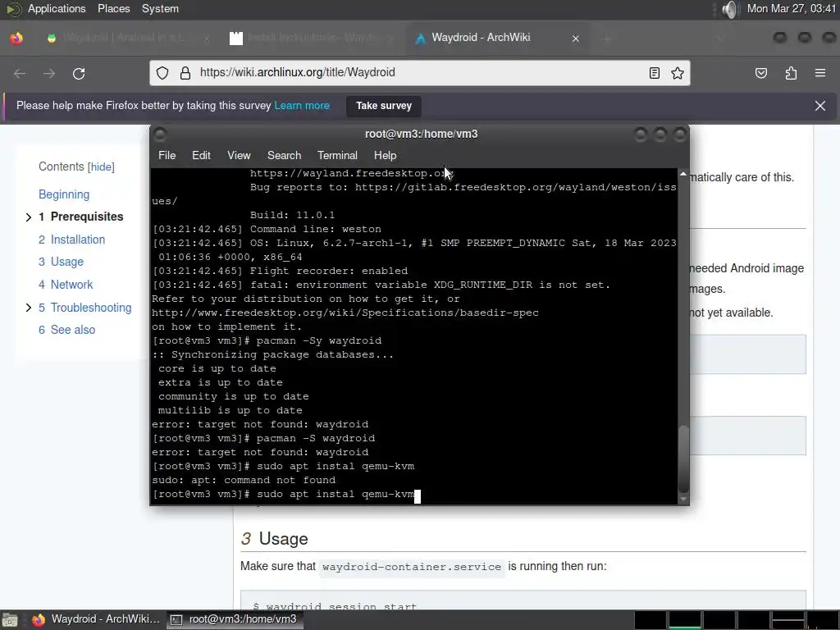Jump to Beginning in contents
840x630 pixels.
click(x=64, y=194)
